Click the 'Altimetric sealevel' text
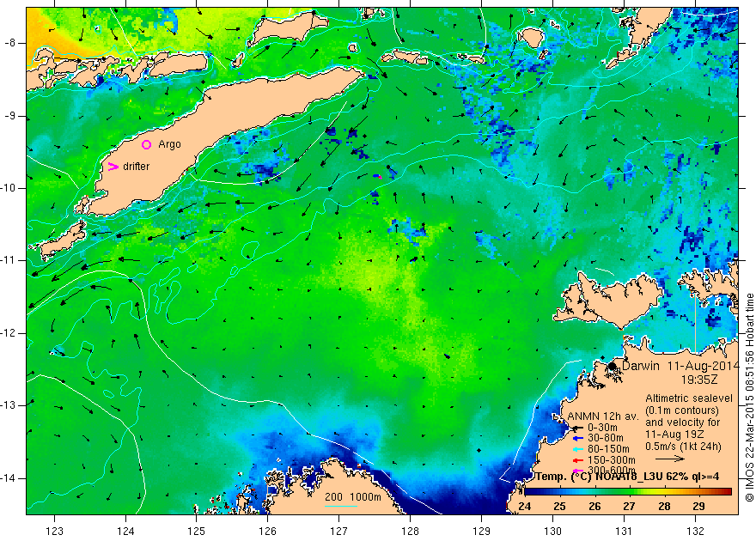The width and height of the screenshot is (756, 541). tap(689, 398)
